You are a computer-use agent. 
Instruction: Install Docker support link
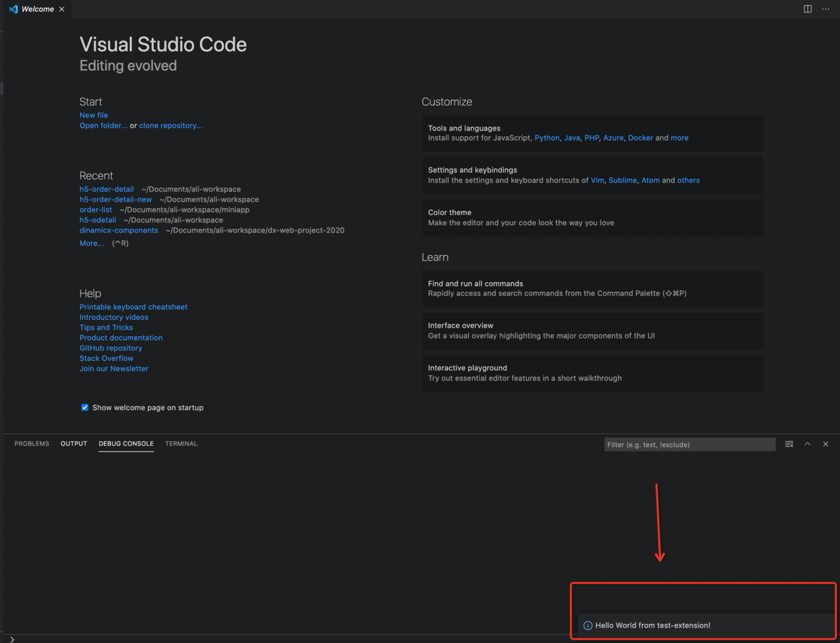coord(640,138)
